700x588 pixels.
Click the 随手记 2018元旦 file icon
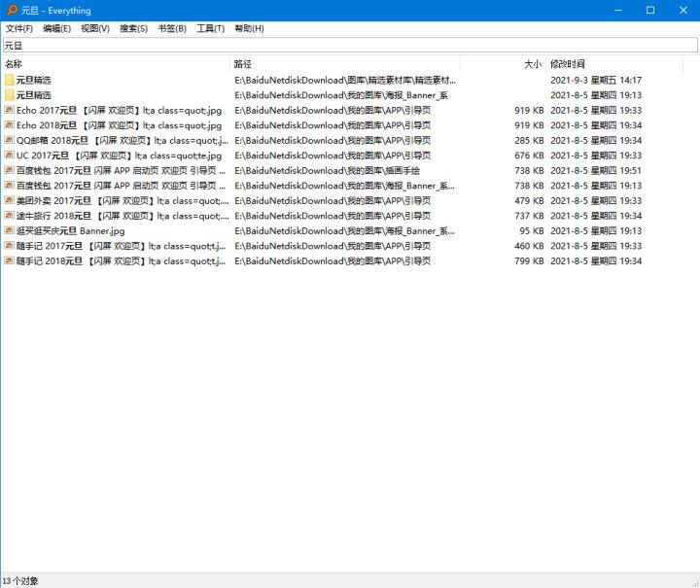10,261
